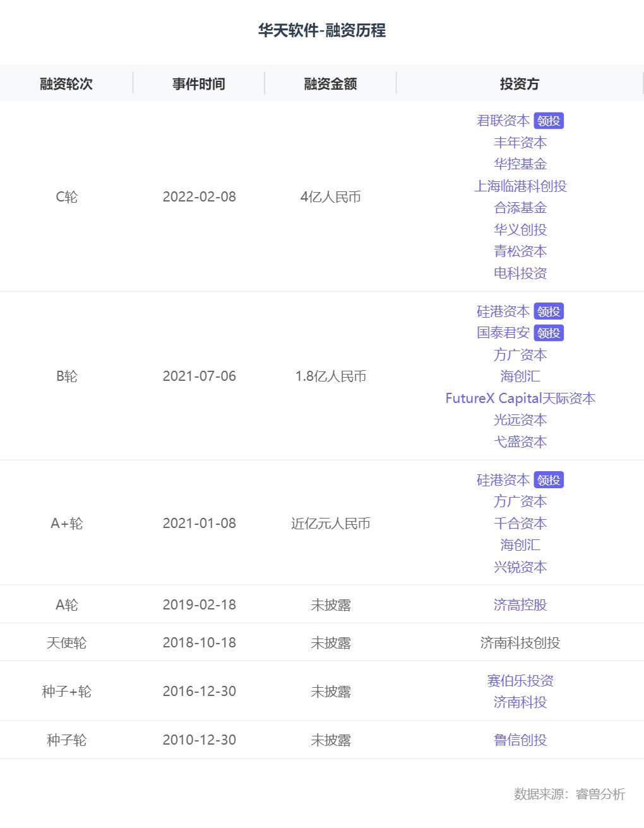Select the 种子轮 round cell

[67, 740]
